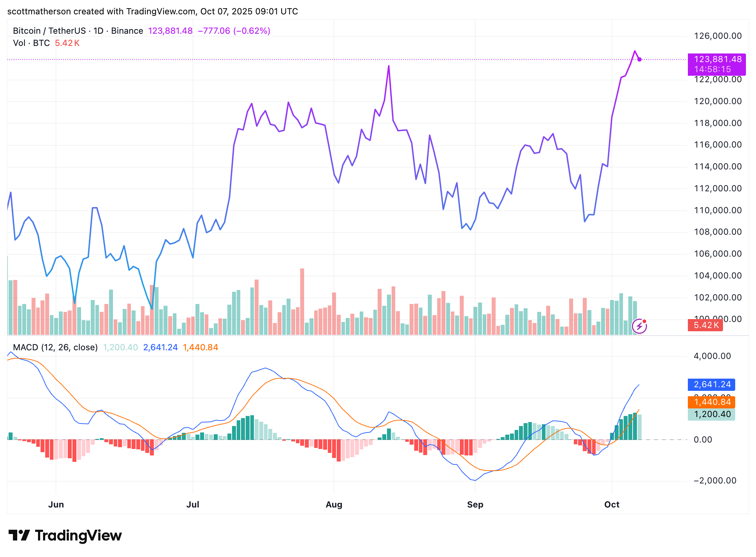Click the purple current-price dot on the line

pyautogui.click(x=639, y=60)
